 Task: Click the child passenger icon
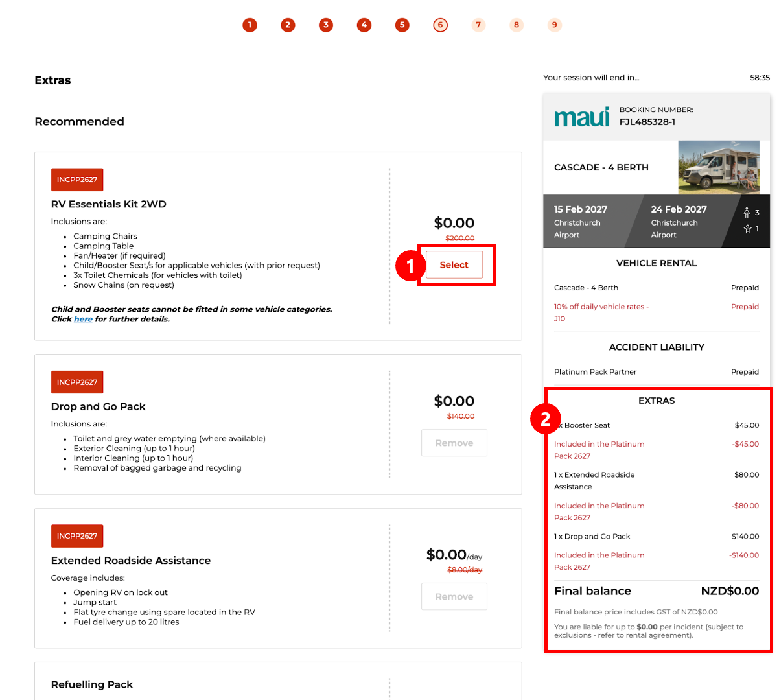click(x=747, y=229)
